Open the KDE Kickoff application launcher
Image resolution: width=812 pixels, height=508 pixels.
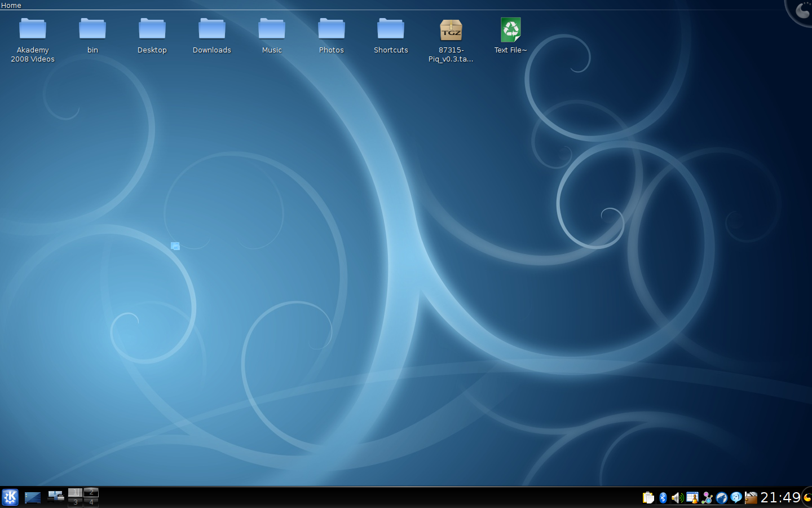tap(10, 497)
